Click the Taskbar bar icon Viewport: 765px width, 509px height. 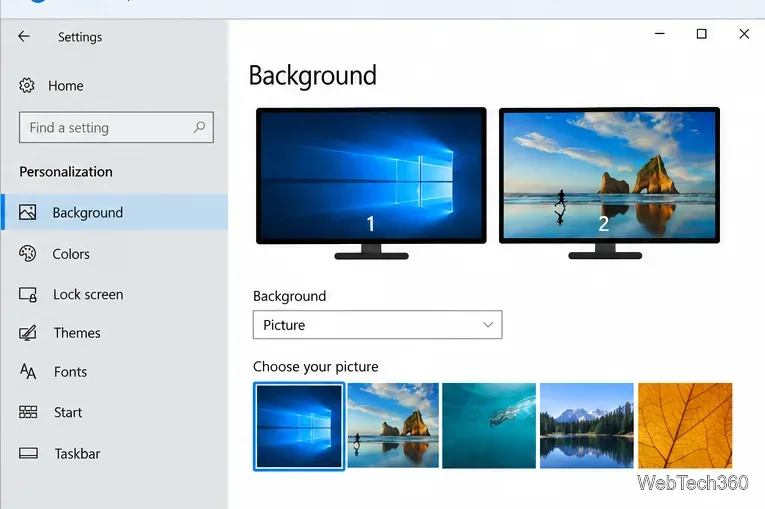pos(28,453)
